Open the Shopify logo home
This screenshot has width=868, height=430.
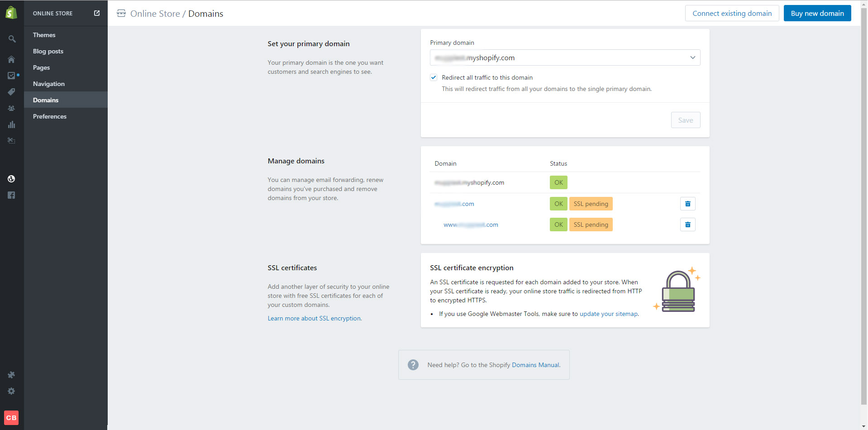pos(11,13)
